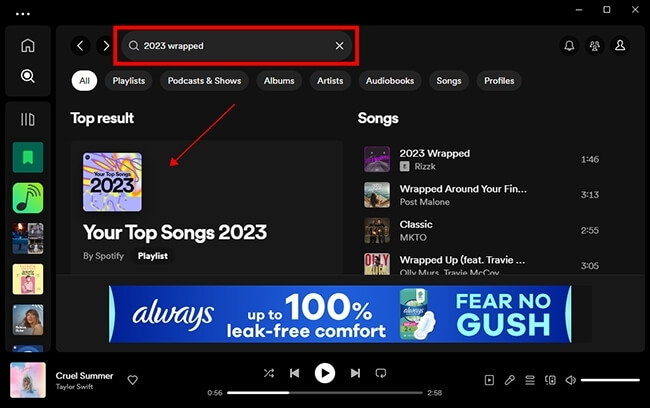Open the play queue icon
This screenshot has height=408, width=650.
(530, 380)
